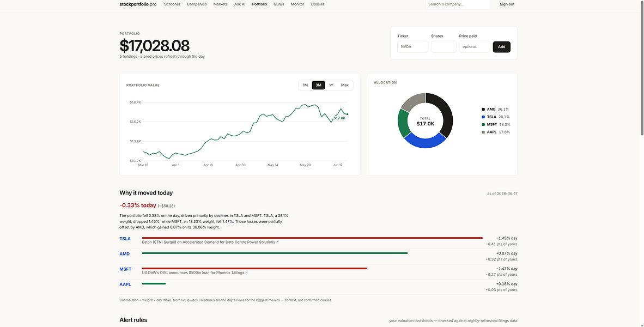
Task: Click the short green AAPL contribution bar
Action: point(154,283)
